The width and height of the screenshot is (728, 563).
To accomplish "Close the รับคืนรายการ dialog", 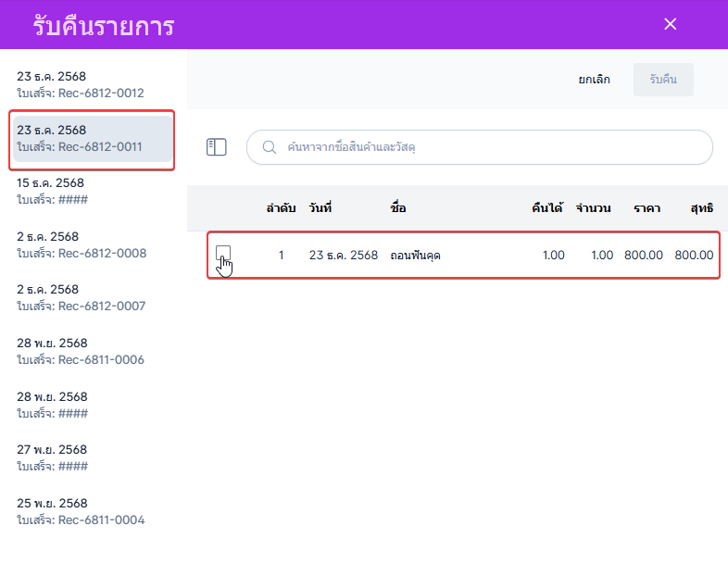I will 670,24.
